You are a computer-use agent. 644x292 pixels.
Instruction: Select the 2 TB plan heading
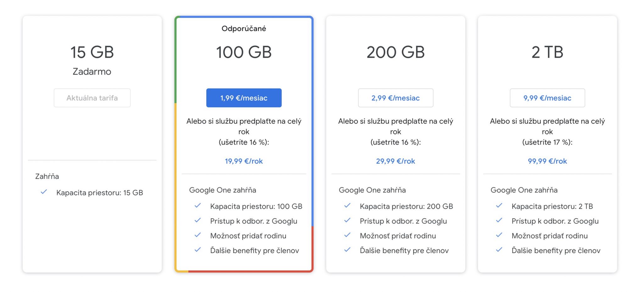(x=547, y=52)
